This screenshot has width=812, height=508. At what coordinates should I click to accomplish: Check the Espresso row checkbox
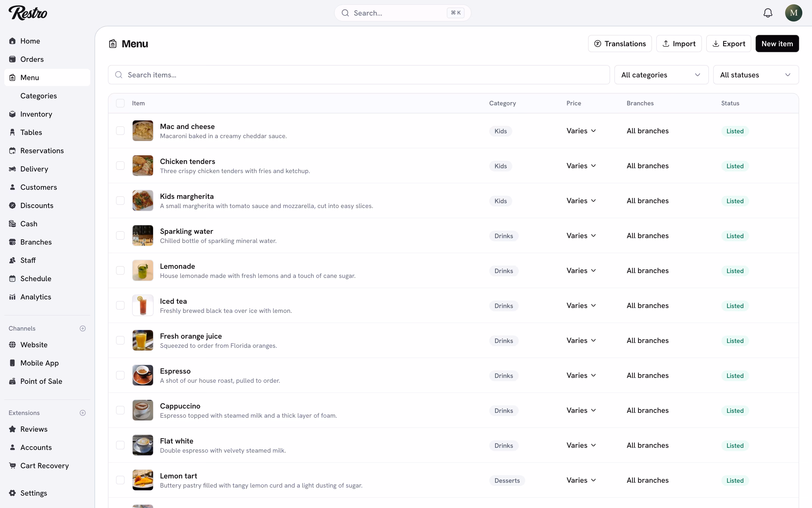pos(120,375)
